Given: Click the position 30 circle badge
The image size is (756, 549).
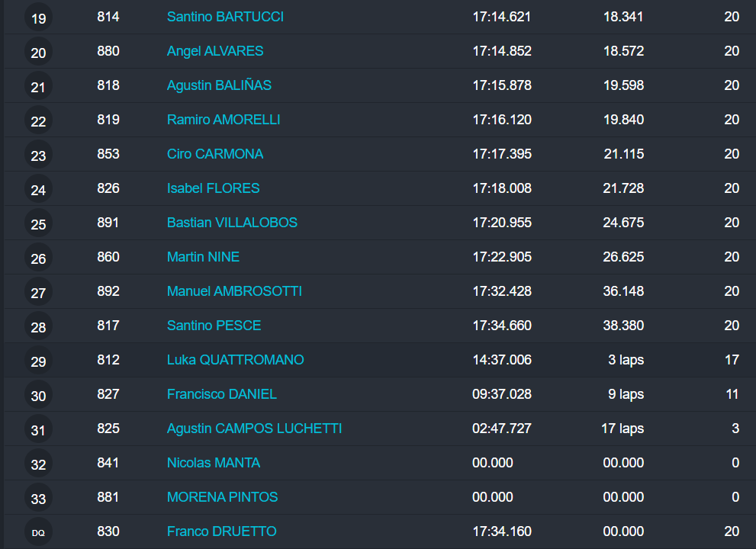Looking at the screenshot, I should pos(38,396).
